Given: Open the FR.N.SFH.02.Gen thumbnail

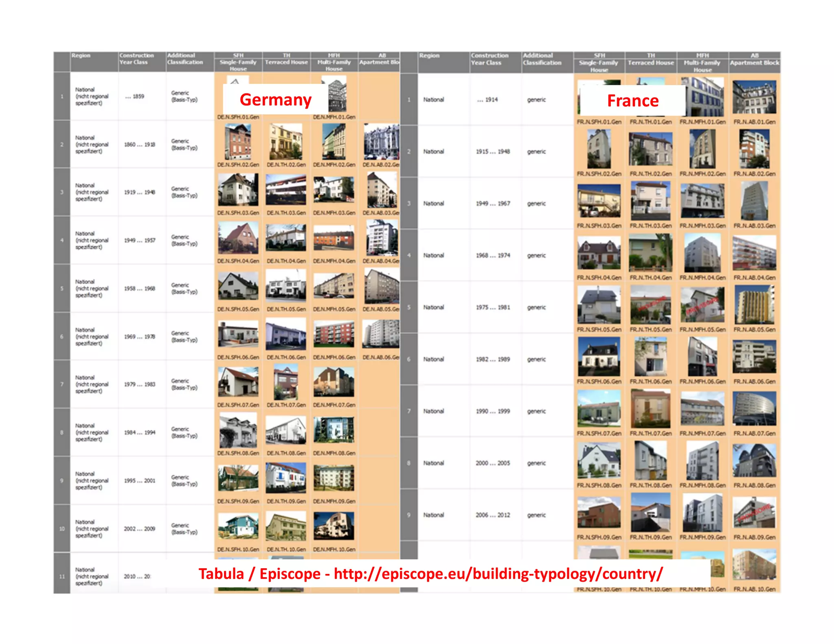Looking at the screenshot, I should (599, 149).
